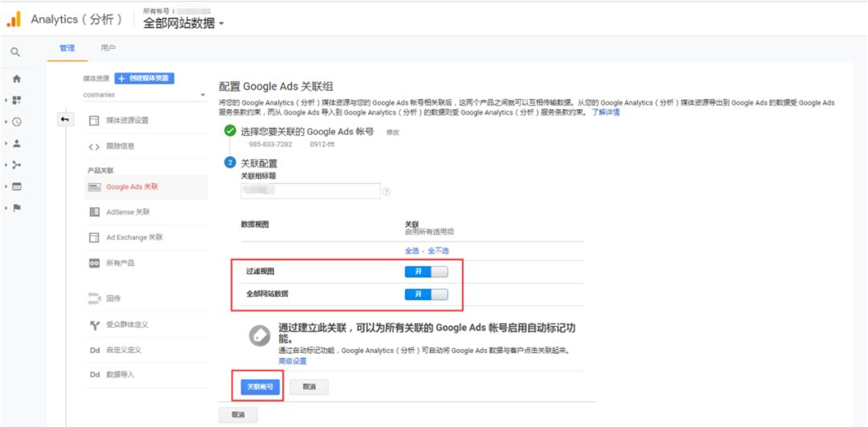Click the Google Ads 关联 icon

pos(94,187)
